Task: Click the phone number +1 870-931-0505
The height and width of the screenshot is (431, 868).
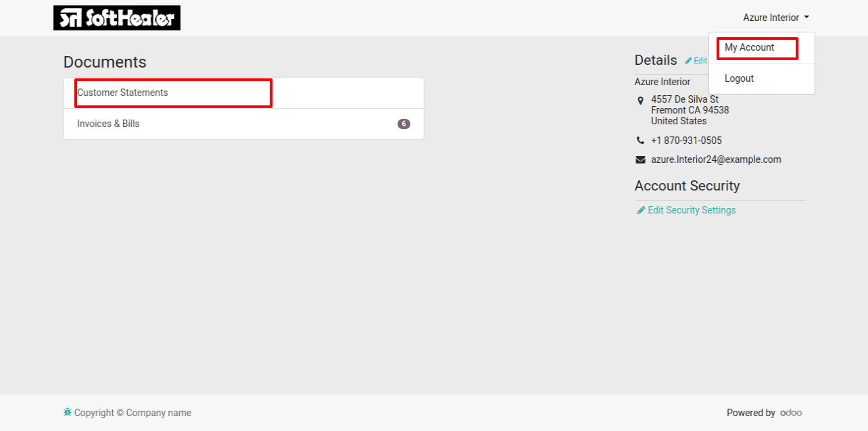Action: coord(686,141)
